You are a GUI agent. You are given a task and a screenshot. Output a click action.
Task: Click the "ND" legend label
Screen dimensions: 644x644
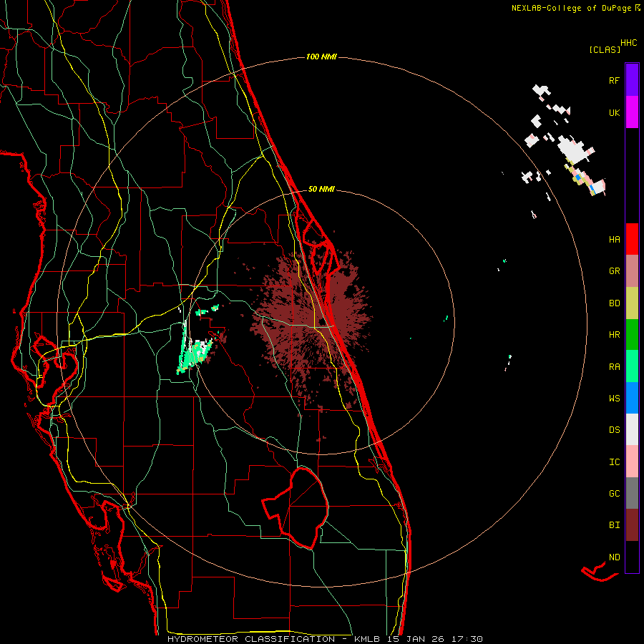point(614,557)
